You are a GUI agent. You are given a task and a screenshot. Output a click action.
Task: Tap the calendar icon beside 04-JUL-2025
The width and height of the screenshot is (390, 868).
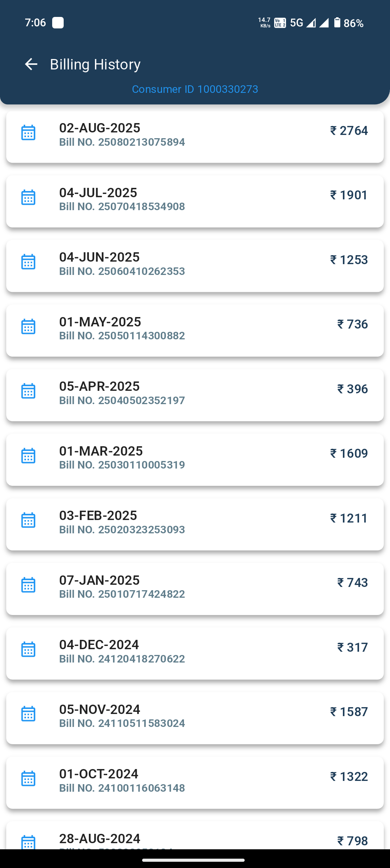pos(28,198)
